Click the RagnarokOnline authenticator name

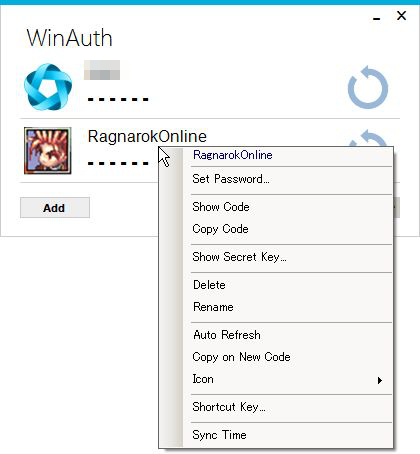(147, 136)
